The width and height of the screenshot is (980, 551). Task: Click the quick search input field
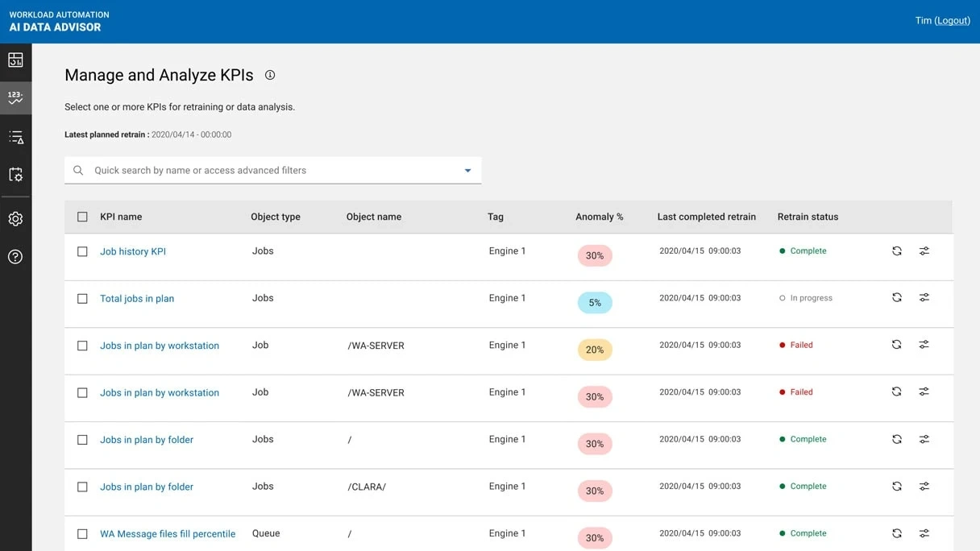(x=266, y=171)
